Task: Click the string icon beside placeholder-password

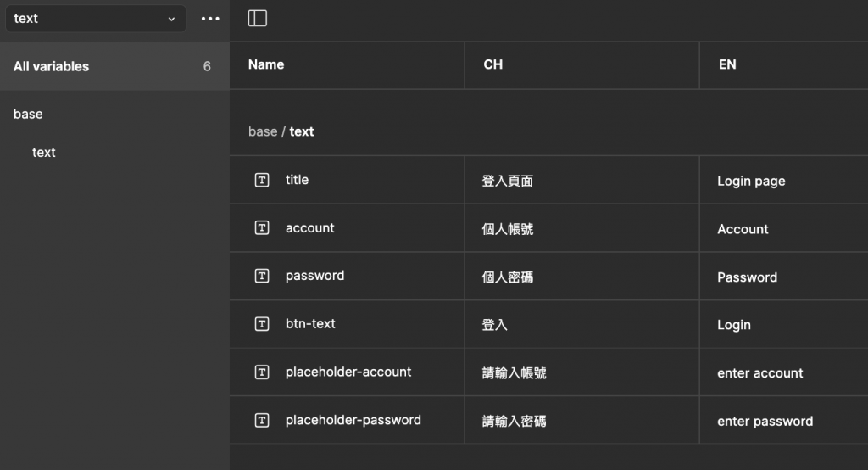Action: click(x=262, y=420)
